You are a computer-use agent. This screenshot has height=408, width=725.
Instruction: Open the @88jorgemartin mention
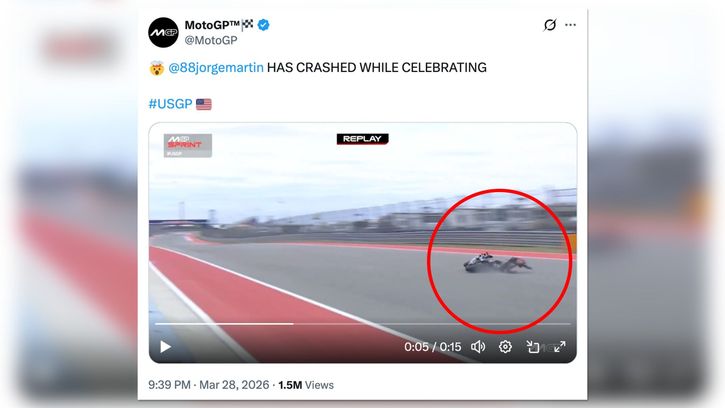point(216,68)
